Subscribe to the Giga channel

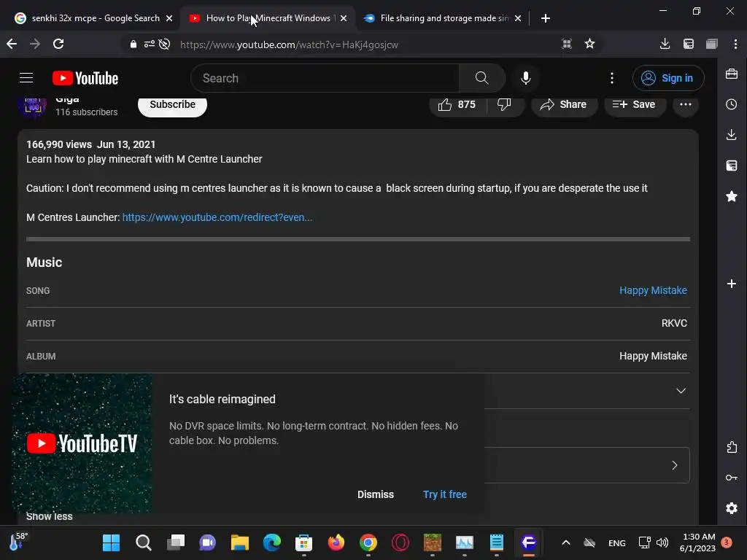click(172, 105)
